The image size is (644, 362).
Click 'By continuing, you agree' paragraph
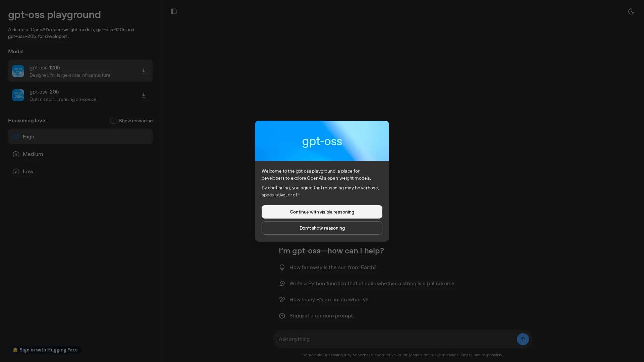(320, 191)
